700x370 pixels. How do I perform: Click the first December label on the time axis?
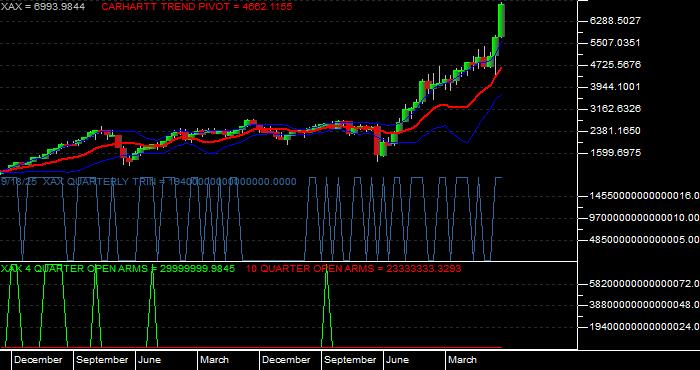38,360
